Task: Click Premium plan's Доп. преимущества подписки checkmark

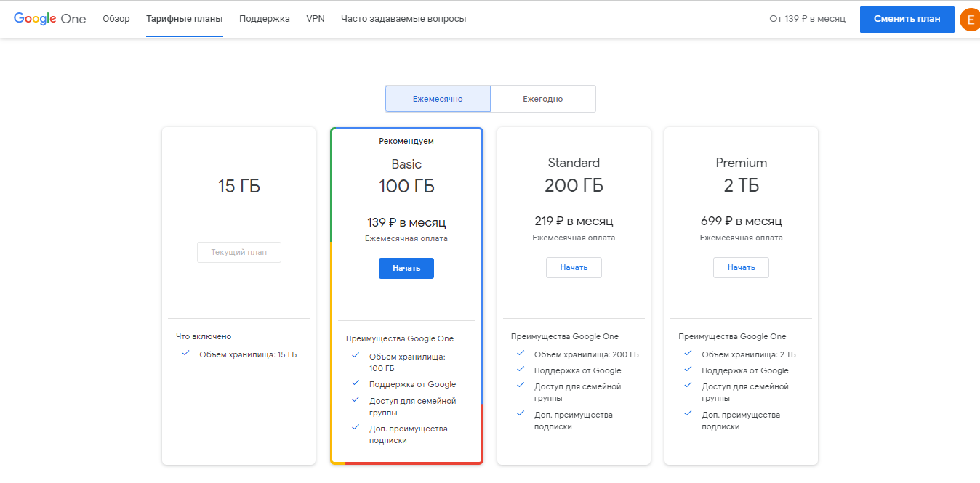Action: [688, 413]
